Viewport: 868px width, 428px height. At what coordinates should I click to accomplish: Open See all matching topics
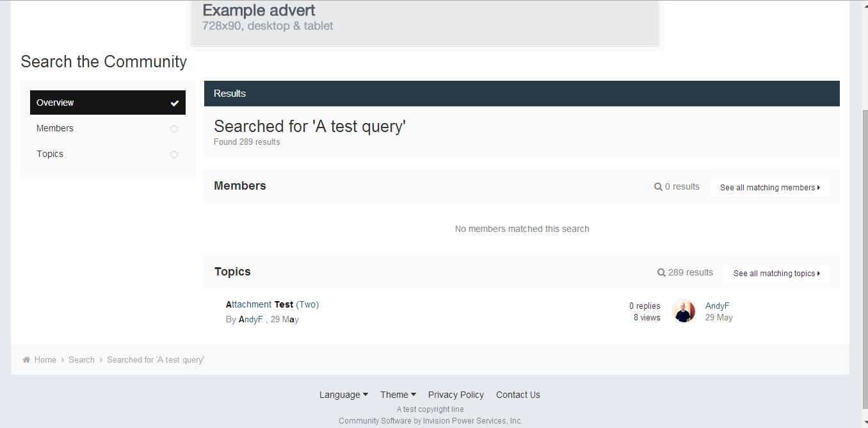coord(776,274)
